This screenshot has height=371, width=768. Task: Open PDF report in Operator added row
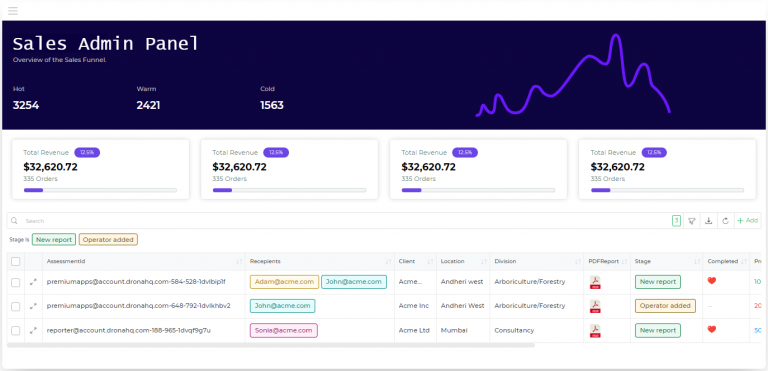pyautogui.click(x=595, y=306)
